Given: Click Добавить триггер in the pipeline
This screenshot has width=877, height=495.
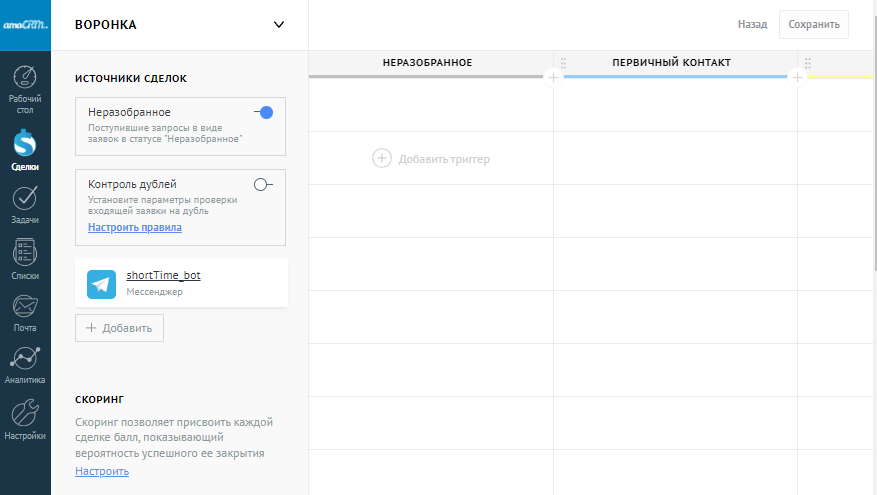Looking at the screenshot, I should click(x=431, y=158).
